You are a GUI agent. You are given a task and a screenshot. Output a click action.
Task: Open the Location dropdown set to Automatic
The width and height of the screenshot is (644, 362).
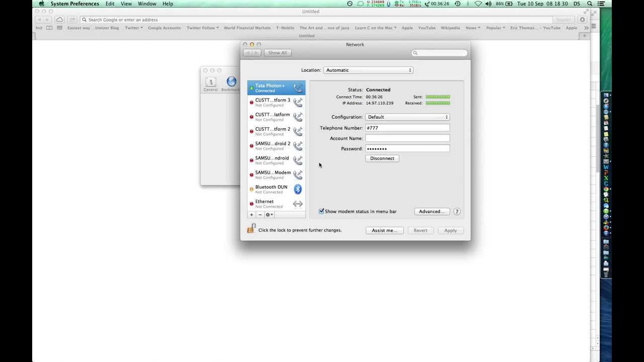tap(368, 70)
